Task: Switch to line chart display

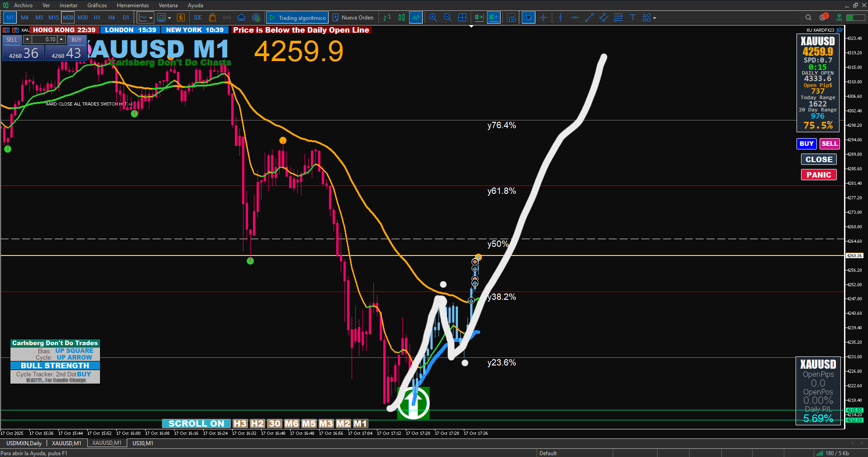Action: pyautogui.click(x=416, y=18)
